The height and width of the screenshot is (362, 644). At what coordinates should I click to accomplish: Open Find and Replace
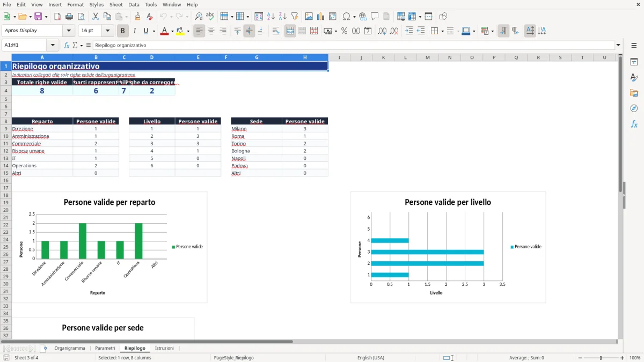[199, 17]
